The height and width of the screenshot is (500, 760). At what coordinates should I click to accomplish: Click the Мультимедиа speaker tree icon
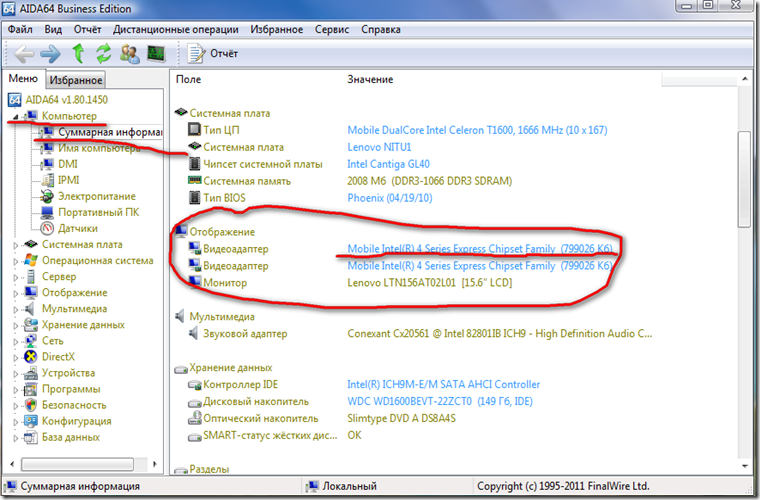click(30, 309)
